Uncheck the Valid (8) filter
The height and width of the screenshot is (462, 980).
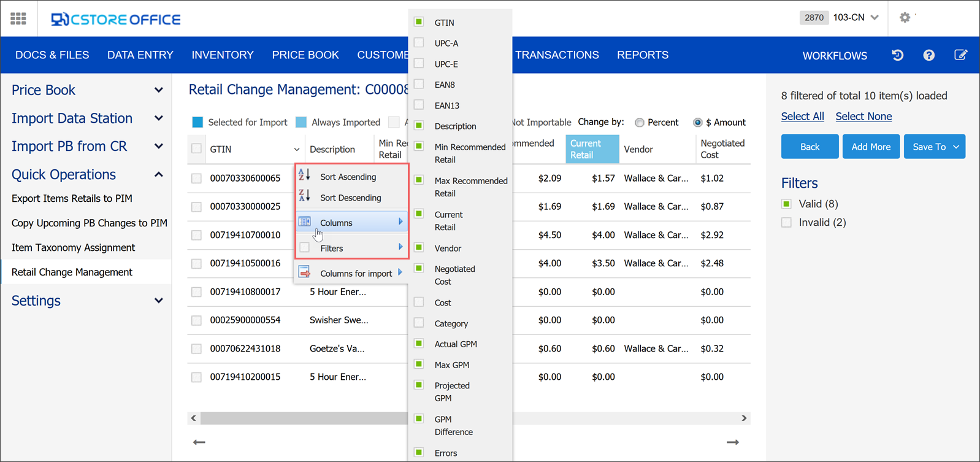[786, 204]
